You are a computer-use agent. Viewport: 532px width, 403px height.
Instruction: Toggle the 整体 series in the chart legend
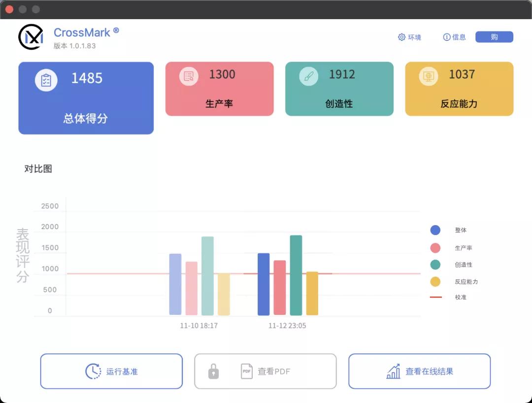(x=435, y=230)
